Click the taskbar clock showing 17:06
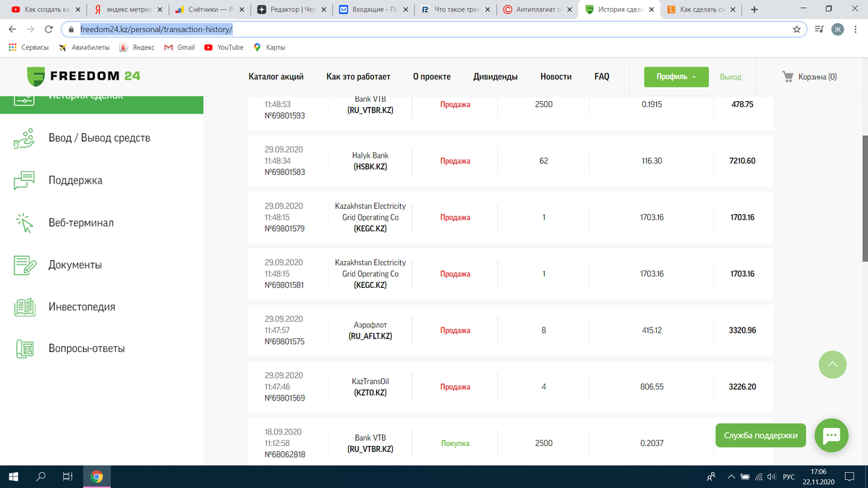Image resolution: width=868 pixels, height=488 pixels. 819,471
